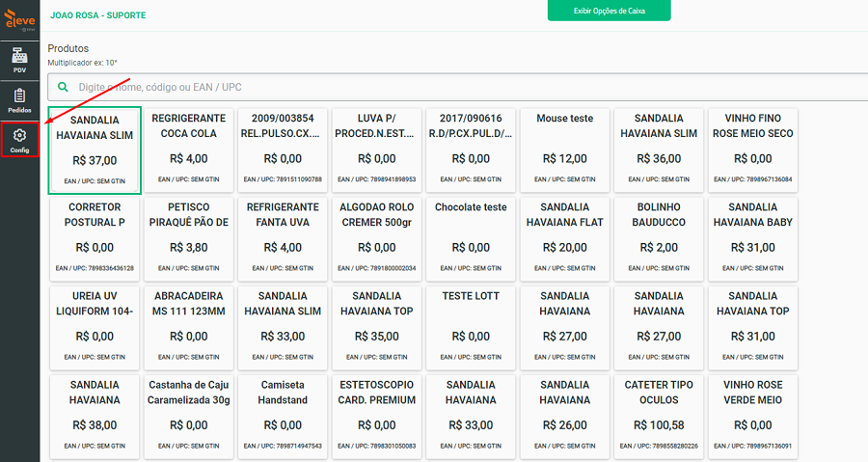Screen dimensions: 868x462
Task: Click the Camiseta Handstand product card
Action: coord(283,416)
